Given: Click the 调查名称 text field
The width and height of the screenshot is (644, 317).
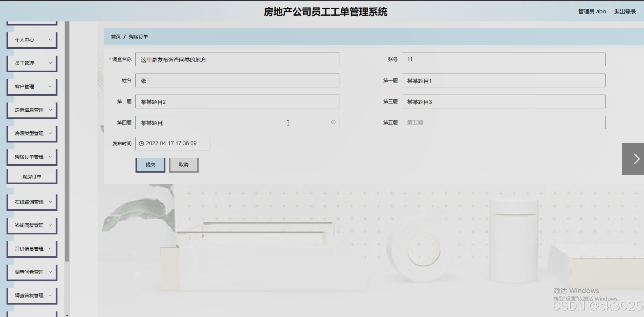Looking at the screenshot, I should point(237,60).
